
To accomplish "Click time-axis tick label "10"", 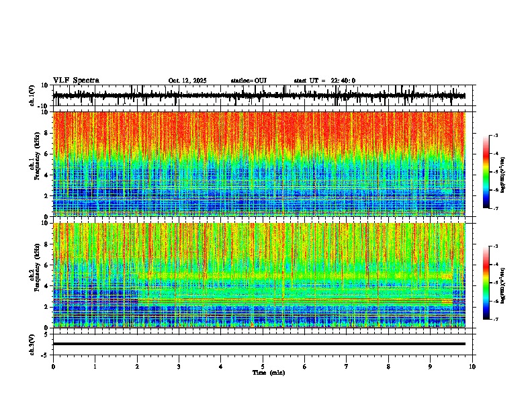I will pyautogui.click(x=472, y=366).
